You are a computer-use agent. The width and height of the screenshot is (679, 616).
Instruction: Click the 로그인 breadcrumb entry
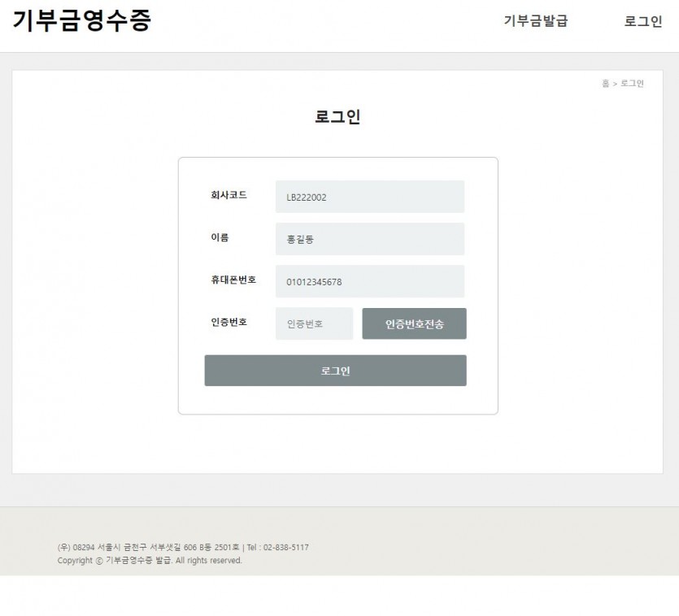(632, 84)
